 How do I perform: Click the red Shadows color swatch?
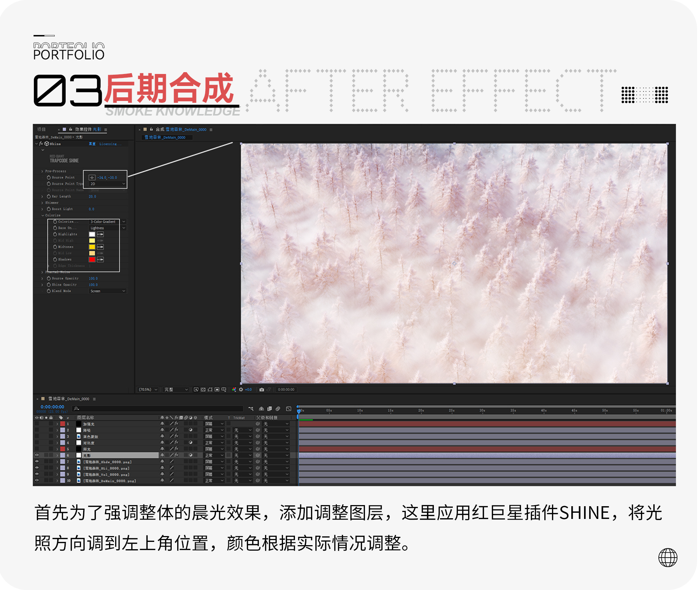(92, 259)
